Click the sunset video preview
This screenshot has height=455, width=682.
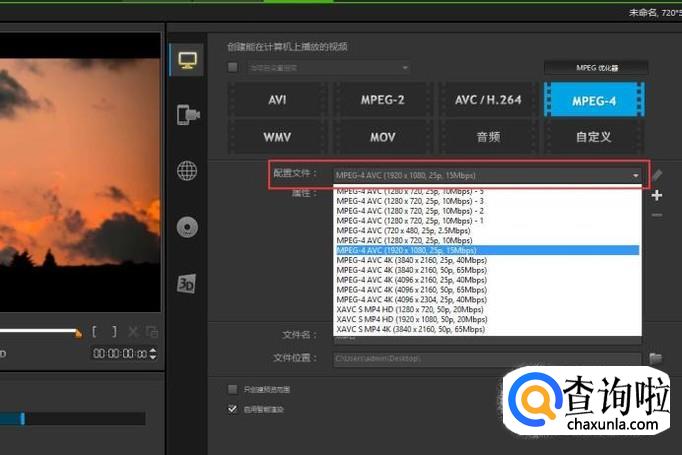[80, 172]
